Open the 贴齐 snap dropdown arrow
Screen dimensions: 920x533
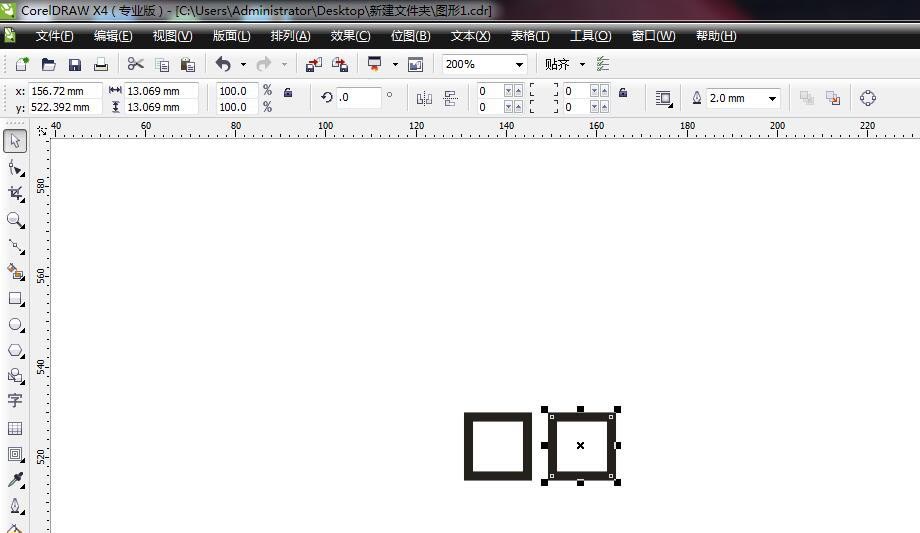point(582,65)
